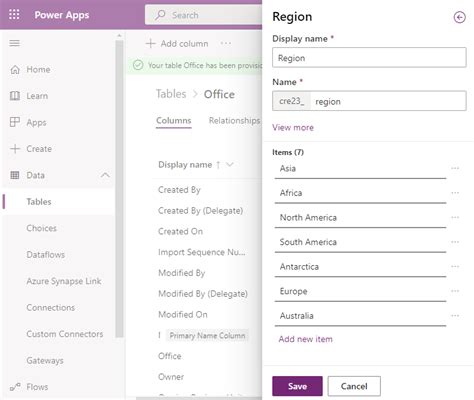Open more options for Europe item
474x400 pixels.
coord(455,291)
